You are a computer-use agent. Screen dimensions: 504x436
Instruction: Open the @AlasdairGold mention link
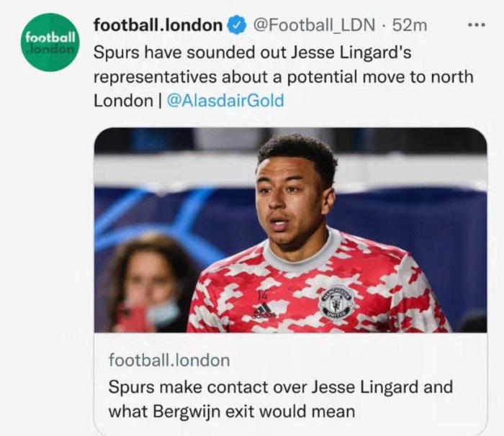[225, 101]
